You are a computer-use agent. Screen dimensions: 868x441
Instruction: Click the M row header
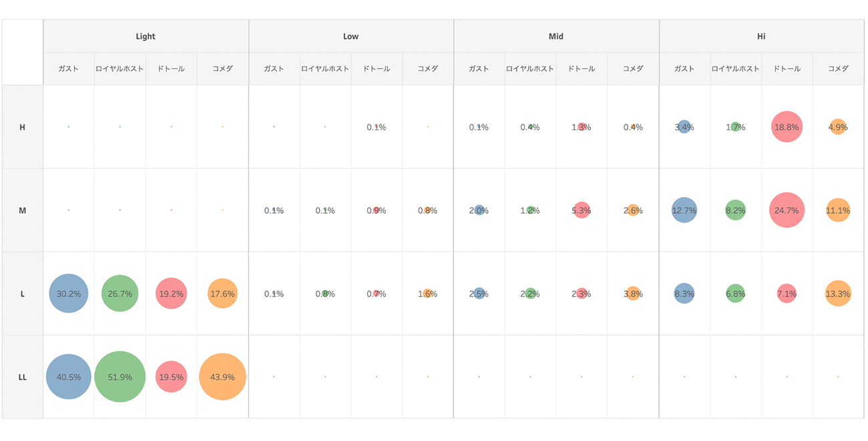click(x=23, y=210)
